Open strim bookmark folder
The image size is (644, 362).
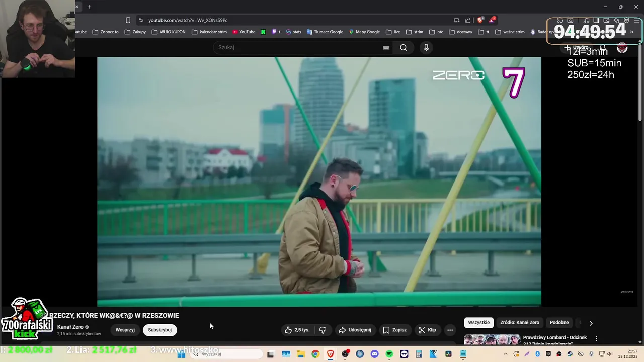[x=415, y=32]
